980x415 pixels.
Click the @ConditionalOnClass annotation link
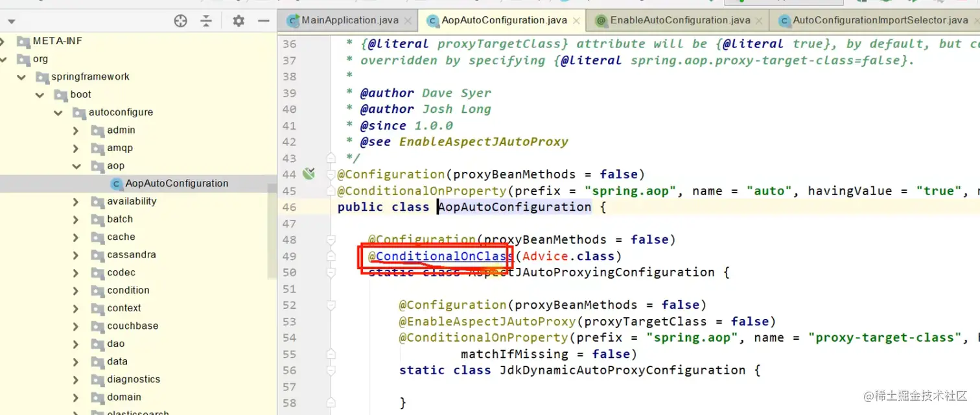441,256
